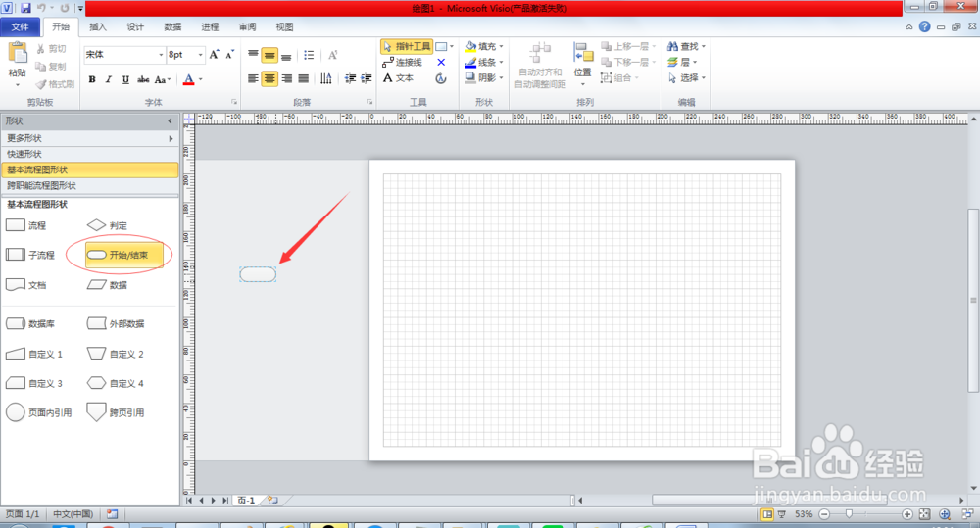This screenshot has width=980, height=528.
Task: Click the Undo icon in the quick access toolbar
Action: (41, 8)
